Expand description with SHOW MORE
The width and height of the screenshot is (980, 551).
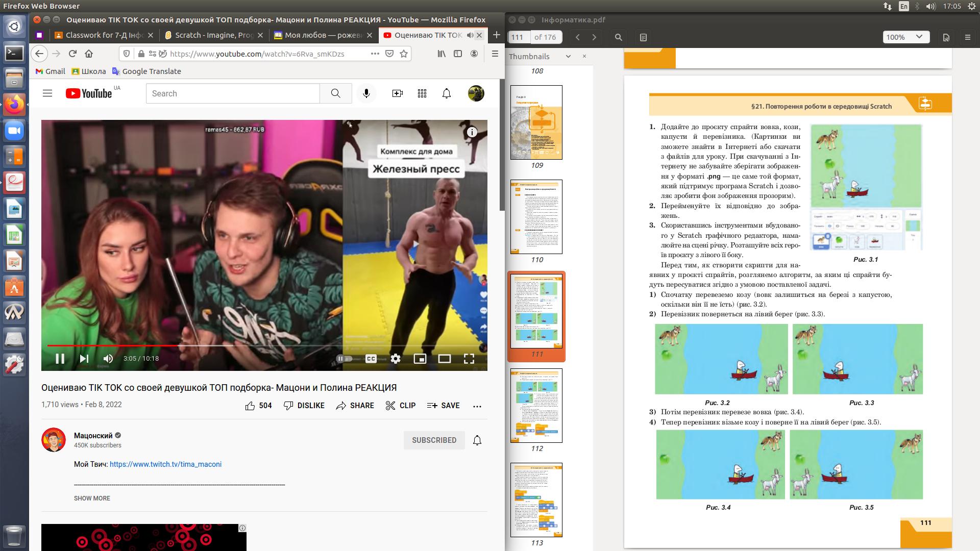tap(92, 498)
